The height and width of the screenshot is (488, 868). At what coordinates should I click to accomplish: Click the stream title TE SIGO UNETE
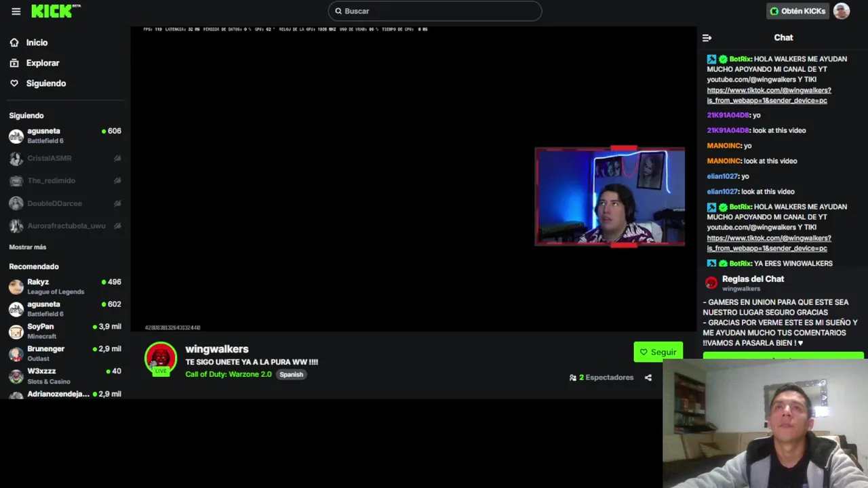coord(252,362)
